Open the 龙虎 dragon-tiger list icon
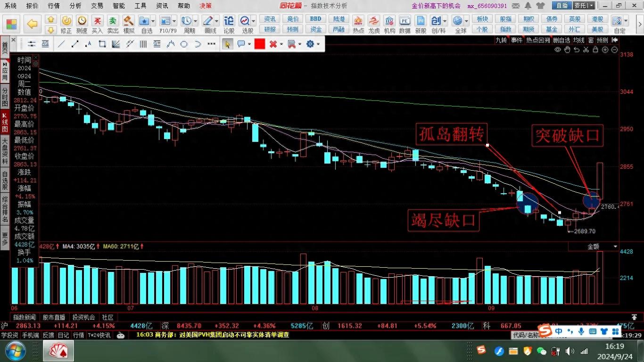 [374, 25]
